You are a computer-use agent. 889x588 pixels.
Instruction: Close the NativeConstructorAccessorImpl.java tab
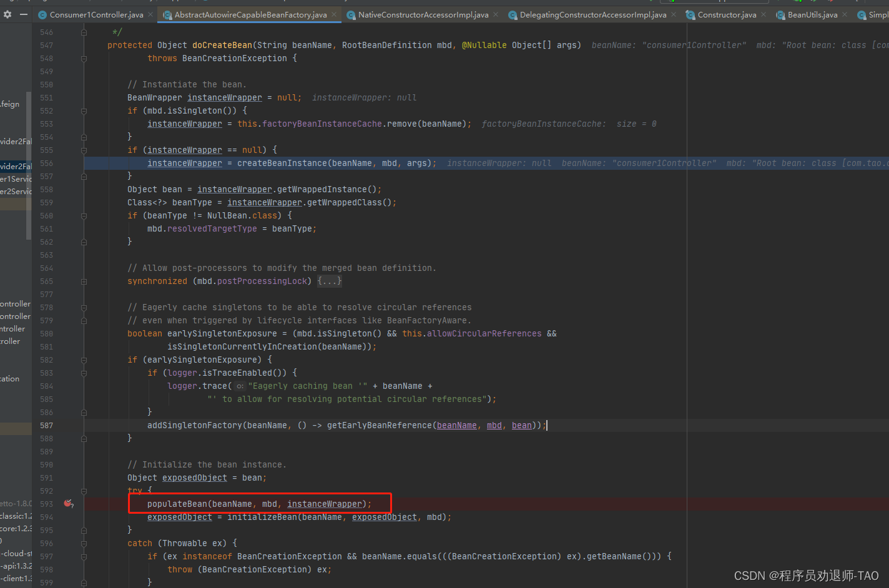496,14
